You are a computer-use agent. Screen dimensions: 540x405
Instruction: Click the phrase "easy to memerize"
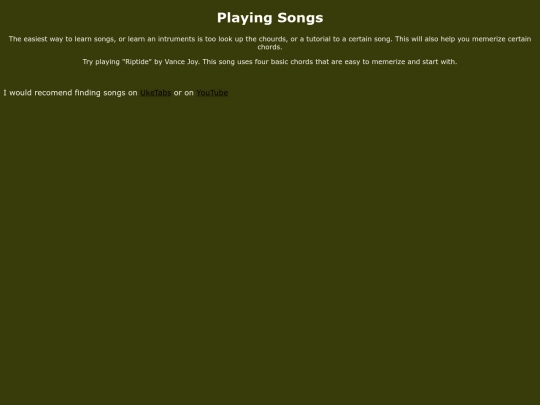coord(375,62)
